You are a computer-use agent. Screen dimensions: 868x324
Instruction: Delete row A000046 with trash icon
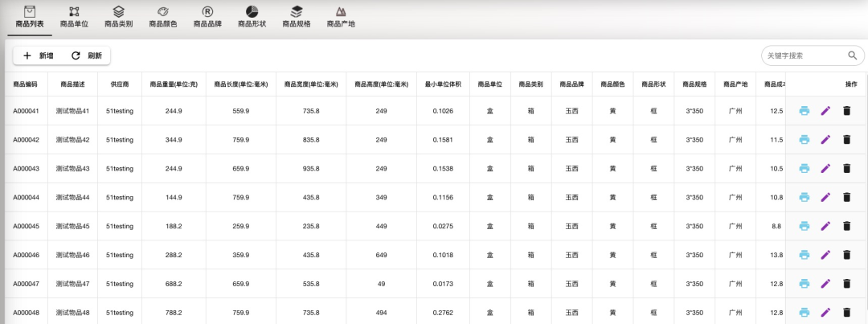[846, 255]
